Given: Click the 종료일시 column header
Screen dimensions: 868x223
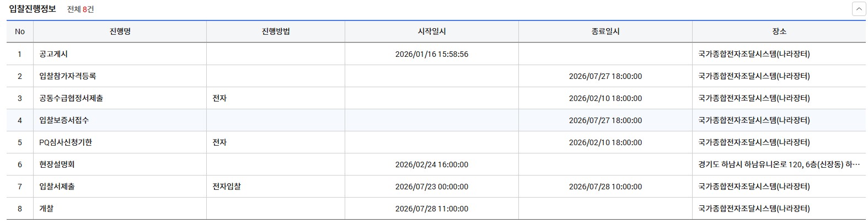Looking at the screenshot, I should [605, 31].
